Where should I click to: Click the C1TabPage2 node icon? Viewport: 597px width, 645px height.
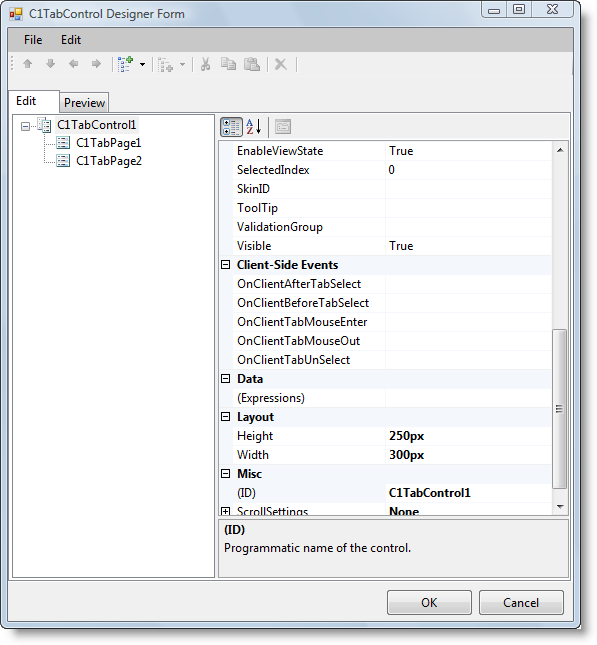[x=63, y=160]
